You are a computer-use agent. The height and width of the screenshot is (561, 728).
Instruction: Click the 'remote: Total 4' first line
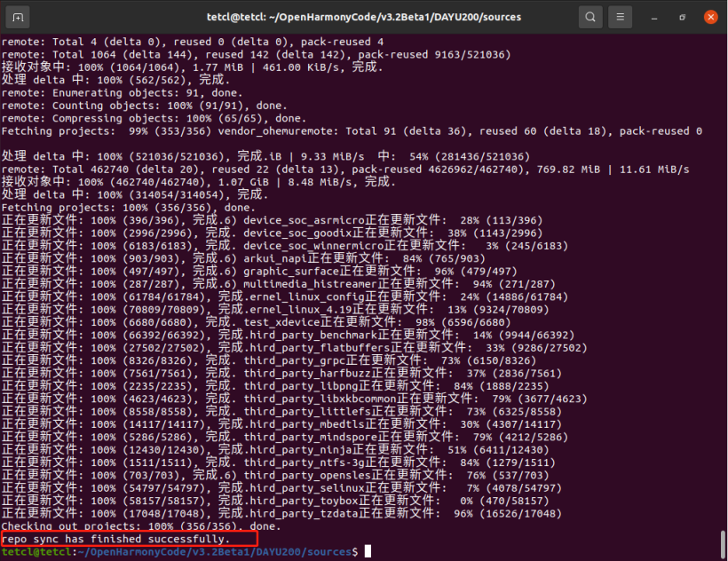tap(192, 41)
